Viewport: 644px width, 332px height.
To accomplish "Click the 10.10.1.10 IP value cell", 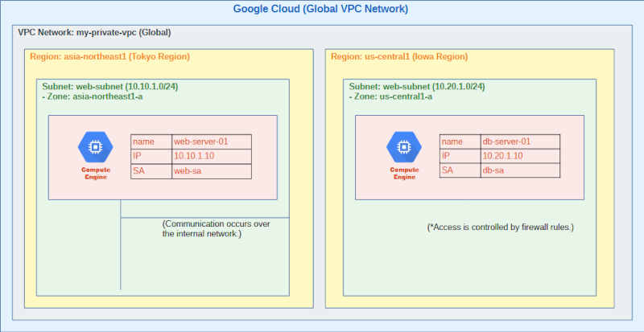I will (x=212, y=157).
